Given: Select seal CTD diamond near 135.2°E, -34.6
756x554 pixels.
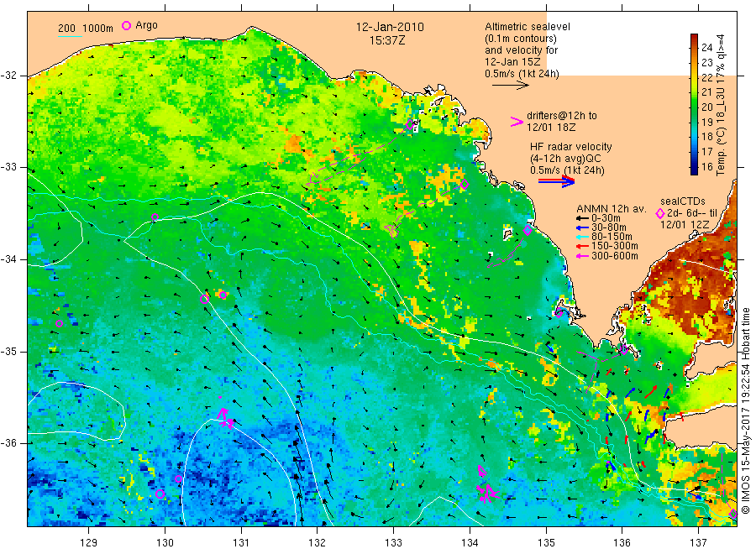Looking at the screenshot, I should (559, 314).
